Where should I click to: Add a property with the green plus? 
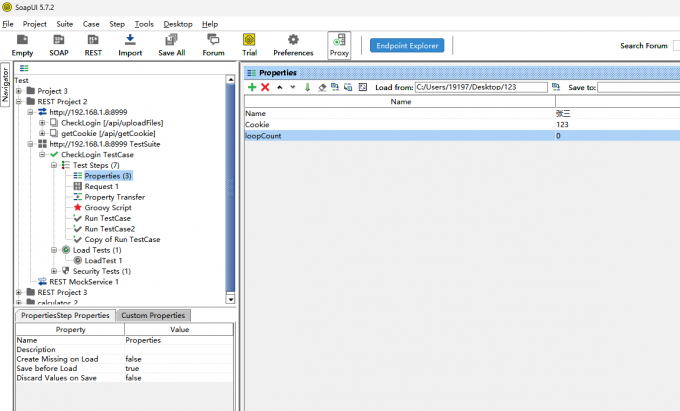pos(252,87)
